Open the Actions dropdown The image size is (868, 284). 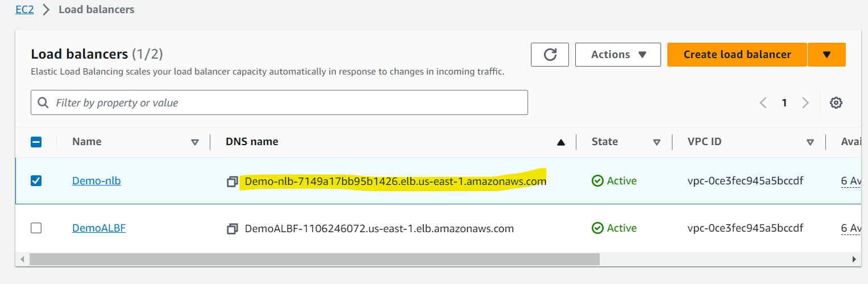click(x=618, y=55)
